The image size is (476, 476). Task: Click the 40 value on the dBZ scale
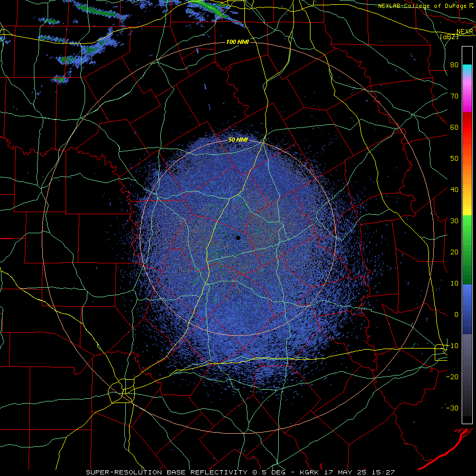click(454, 190)
